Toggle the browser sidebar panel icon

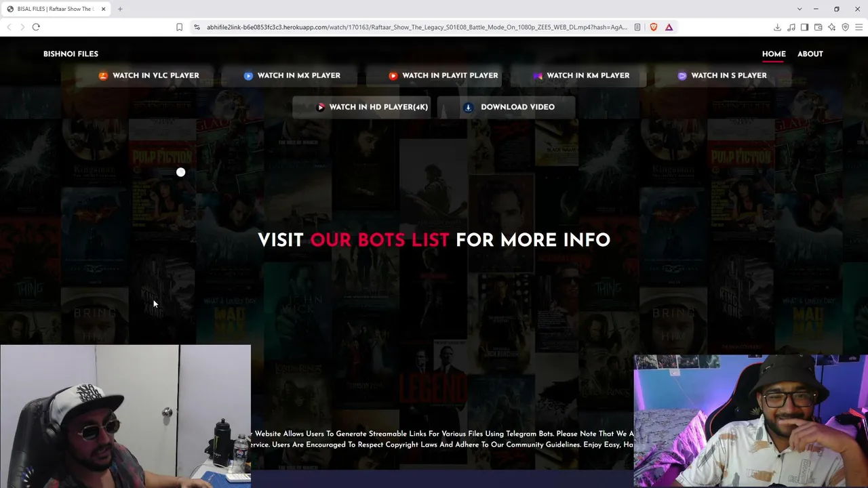coord(804,27)
